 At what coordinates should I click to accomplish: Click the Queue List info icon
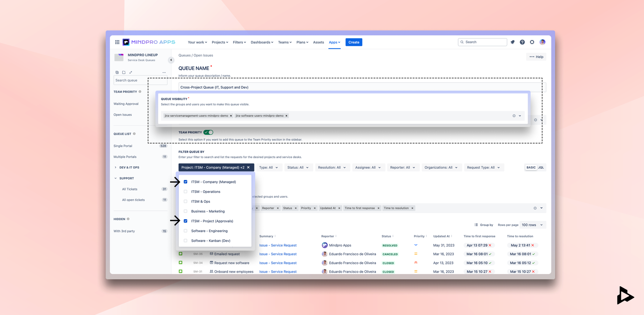coord(134,134)
